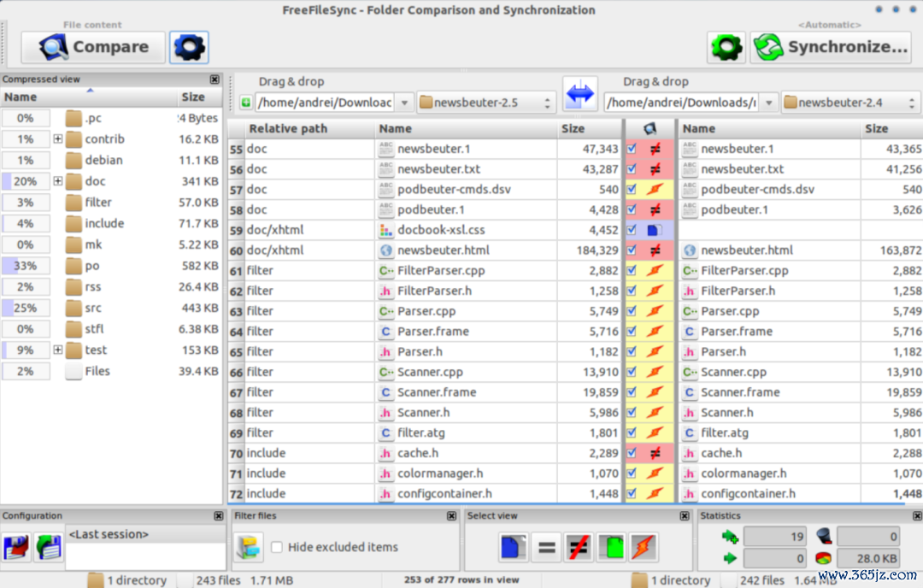Screen dimensions: 923x588
Task: Uncheck the newsbeuter.html row checkbox
Action: pos(632,250)
